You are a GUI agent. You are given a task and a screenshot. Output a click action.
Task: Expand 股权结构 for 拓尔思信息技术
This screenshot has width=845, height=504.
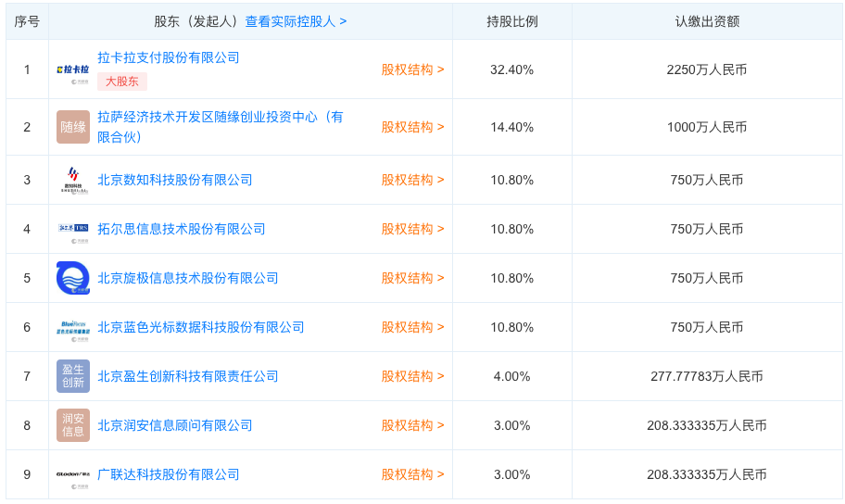point(413,229)
